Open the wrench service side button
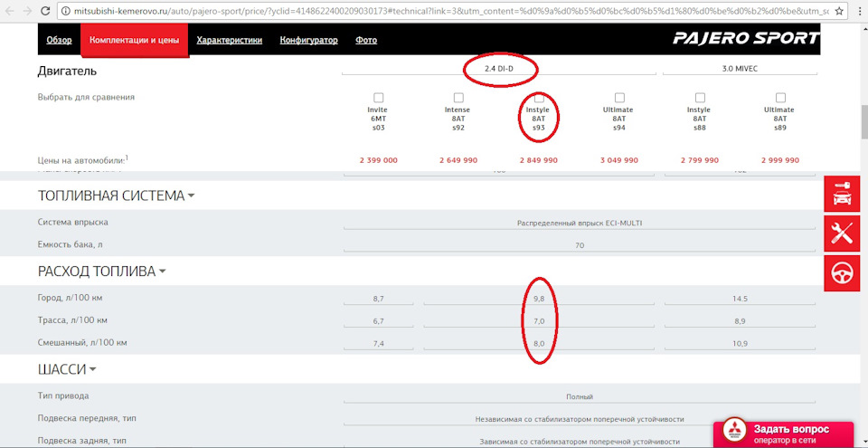The height and width of the screenshot is (448, 868). 842,234
